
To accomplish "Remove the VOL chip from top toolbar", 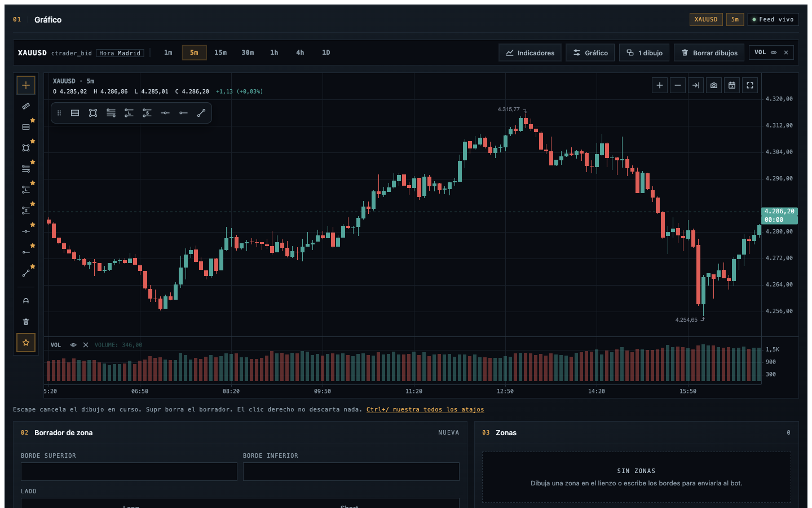I will pos(786,52).
